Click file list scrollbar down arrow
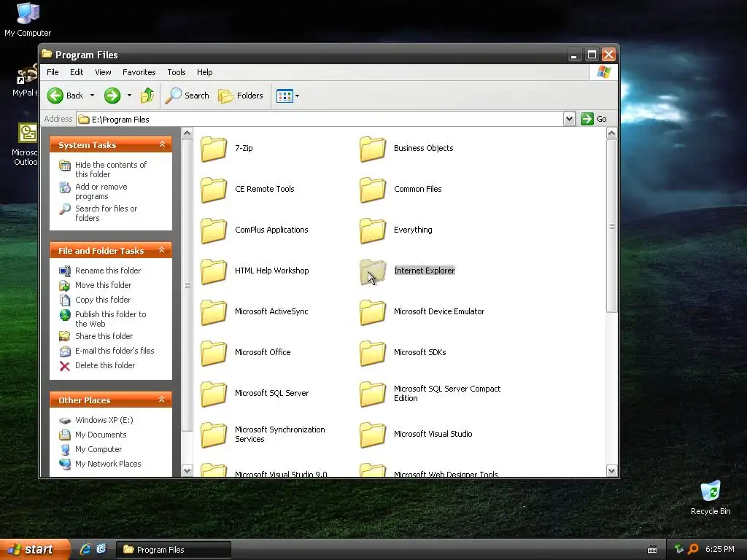747x560 pixels. 612,471
